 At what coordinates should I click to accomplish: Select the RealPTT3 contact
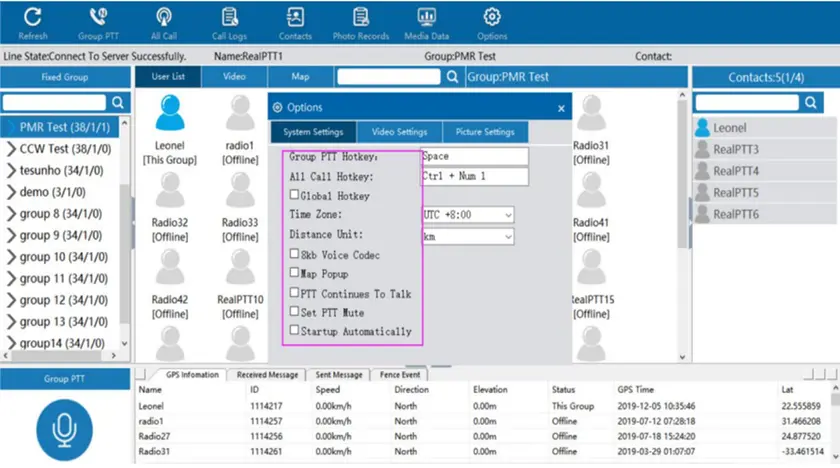point(735,150)
